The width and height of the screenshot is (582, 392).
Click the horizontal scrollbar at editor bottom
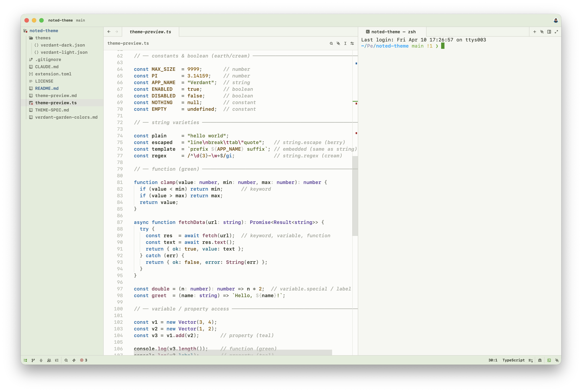tap(233, 352)
